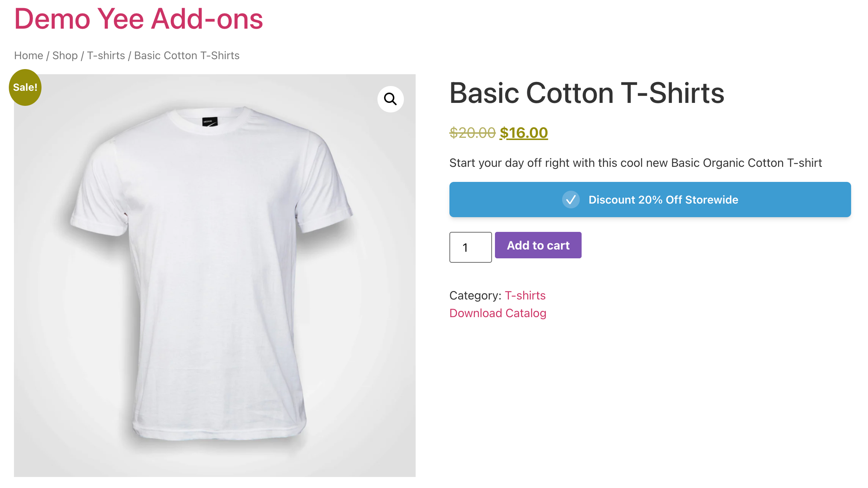This screenshot has height=488, width=868.
Task: Open Shop from the breadcrumb trail
Action: coord(65,55)
